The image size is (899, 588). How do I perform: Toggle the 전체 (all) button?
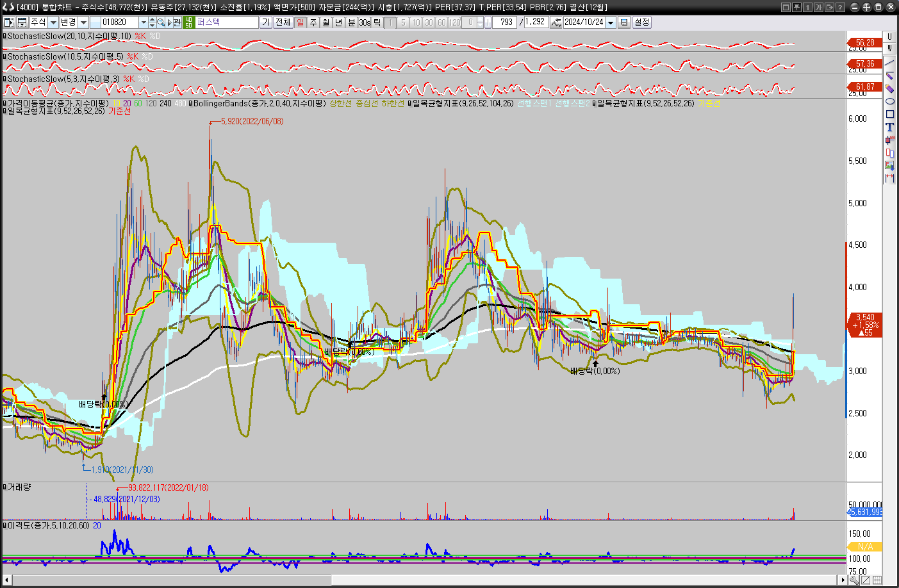point(283,22)
